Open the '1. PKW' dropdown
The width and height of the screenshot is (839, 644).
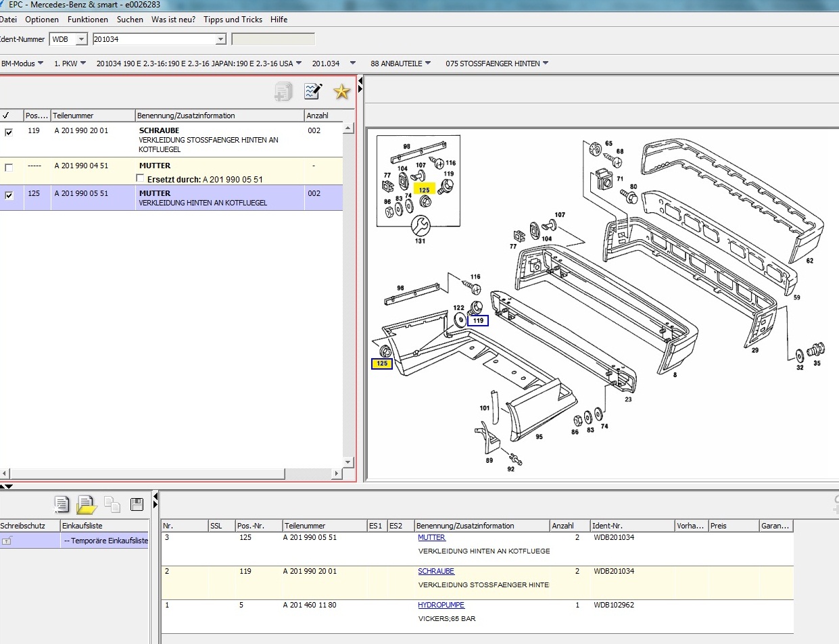(x=70, y=64)
